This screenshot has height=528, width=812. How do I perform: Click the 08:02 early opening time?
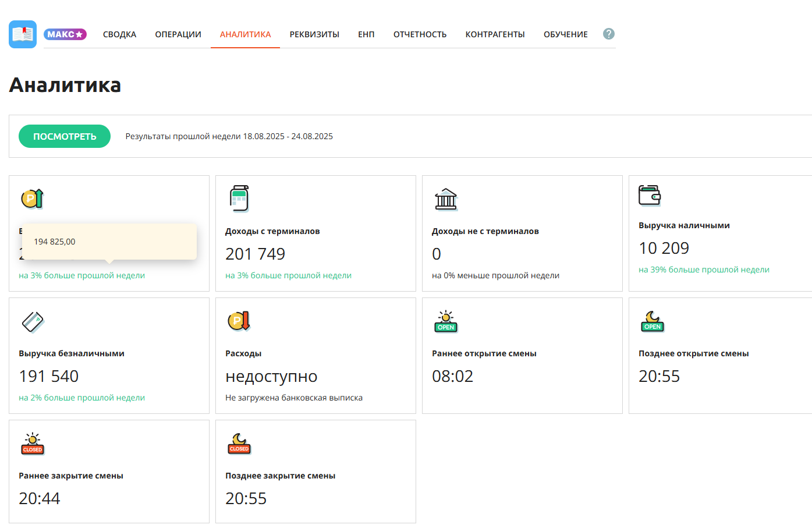point(452,376)
